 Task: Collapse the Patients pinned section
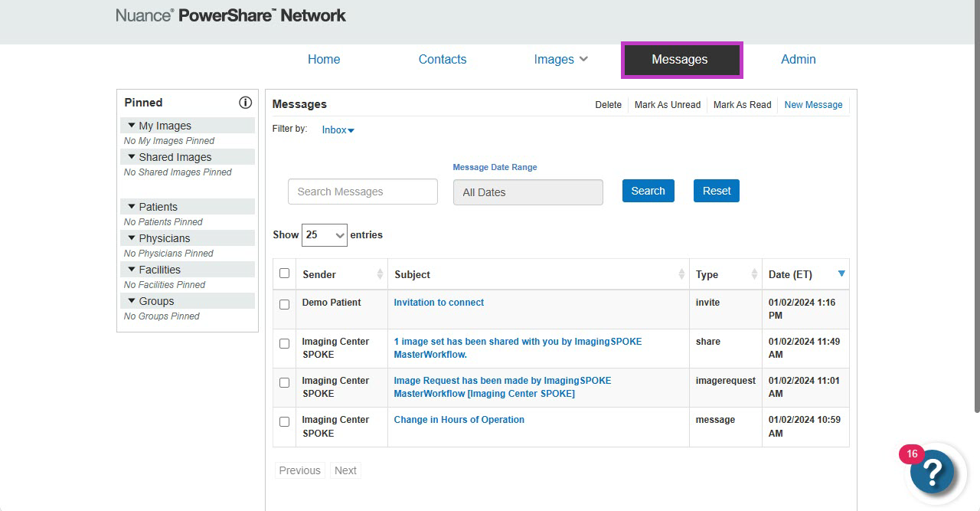188,207
